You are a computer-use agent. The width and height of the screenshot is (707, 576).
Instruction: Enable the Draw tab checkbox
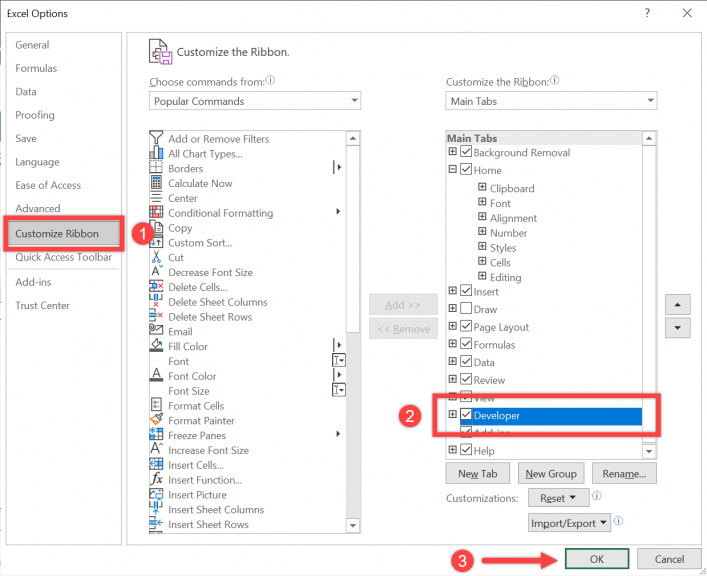pos(466,308)
